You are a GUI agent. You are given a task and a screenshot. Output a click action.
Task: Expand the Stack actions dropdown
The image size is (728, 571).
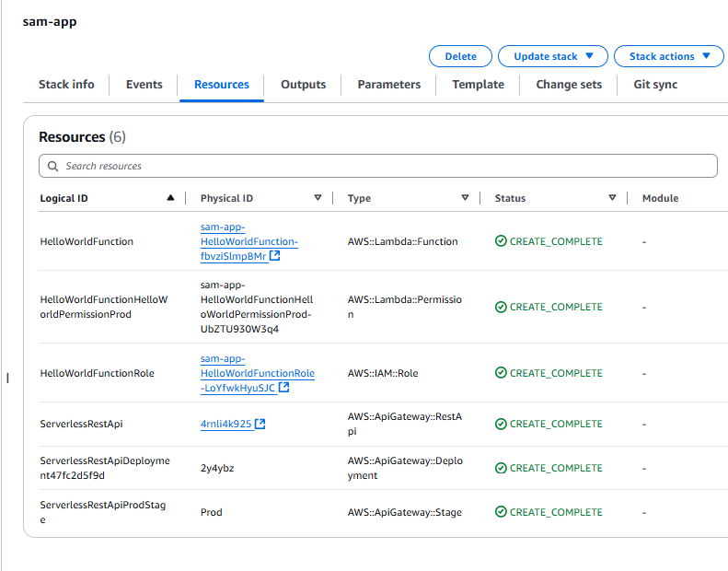(668, 56)
